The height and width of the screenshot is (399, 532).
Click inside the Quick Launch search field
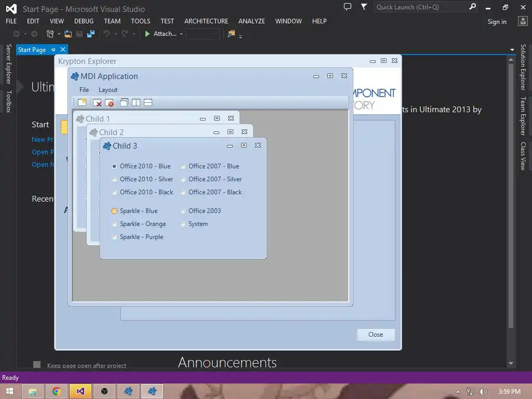(421, 7)
